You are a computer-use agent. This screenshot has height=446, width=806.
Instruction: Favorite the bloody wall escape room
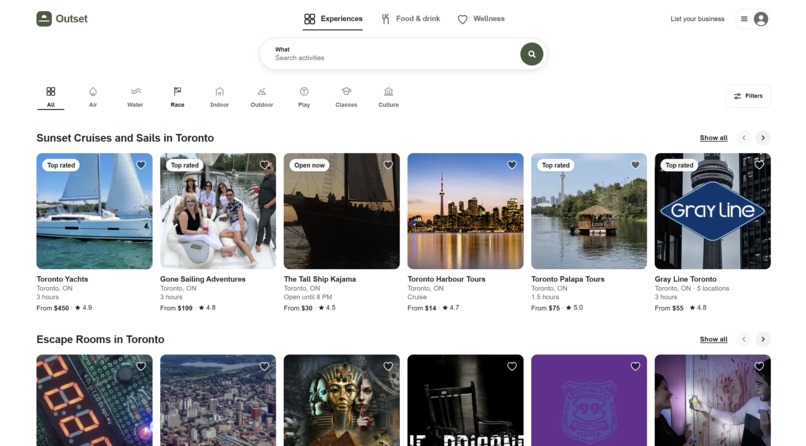point(759,366)
